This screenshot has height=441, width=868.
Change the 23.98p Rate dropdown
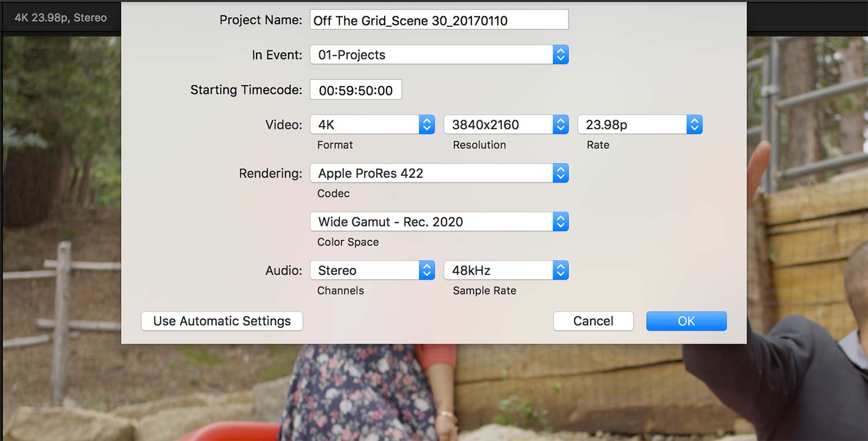click(640, 124)
